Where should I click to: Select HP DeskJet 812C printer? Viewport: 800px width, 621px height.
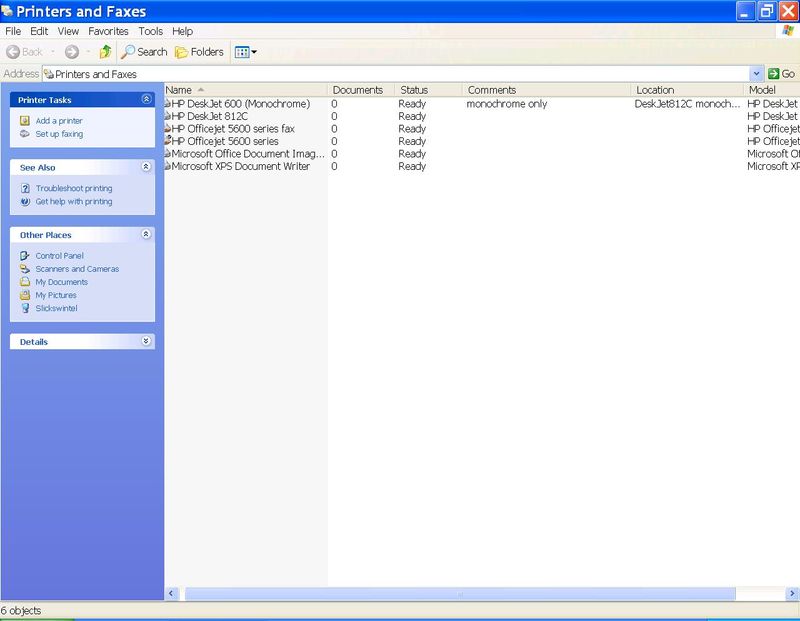pyautogui.click(x=210, y=116)
